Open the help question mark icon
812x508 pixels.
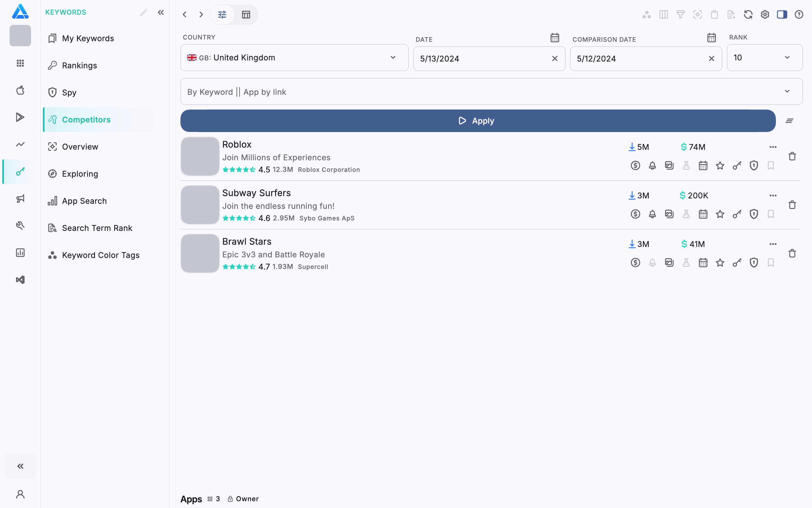point(799,14)
